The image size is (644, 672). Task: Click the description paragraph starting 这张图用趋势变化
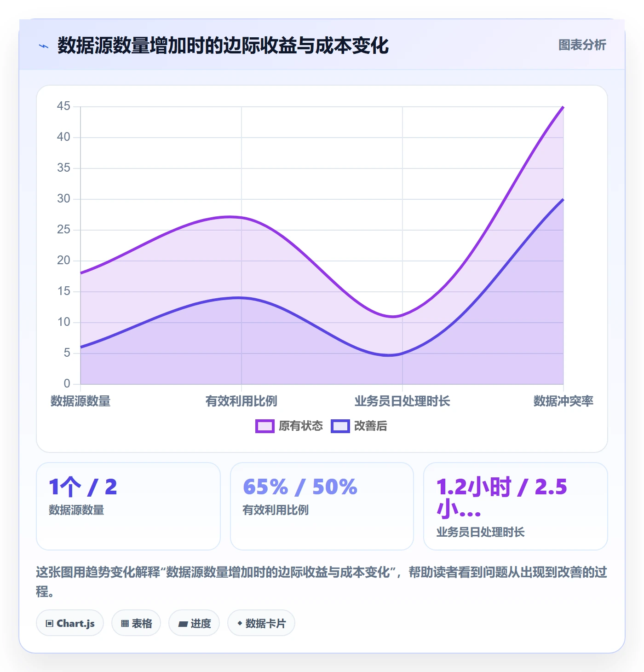pyautogui.click(x=322, y=582)
